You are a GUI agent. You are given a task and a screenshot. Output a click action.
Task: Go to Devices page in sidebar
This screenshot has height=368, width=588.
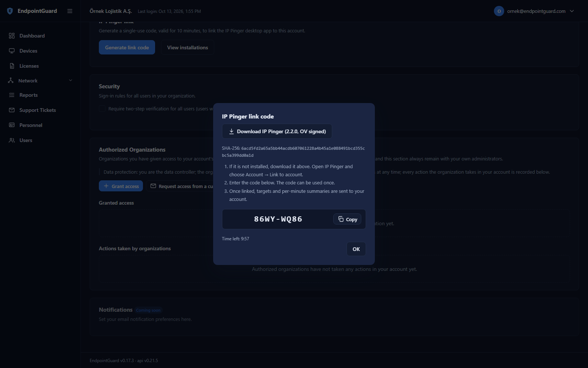(x=40, y=51)
